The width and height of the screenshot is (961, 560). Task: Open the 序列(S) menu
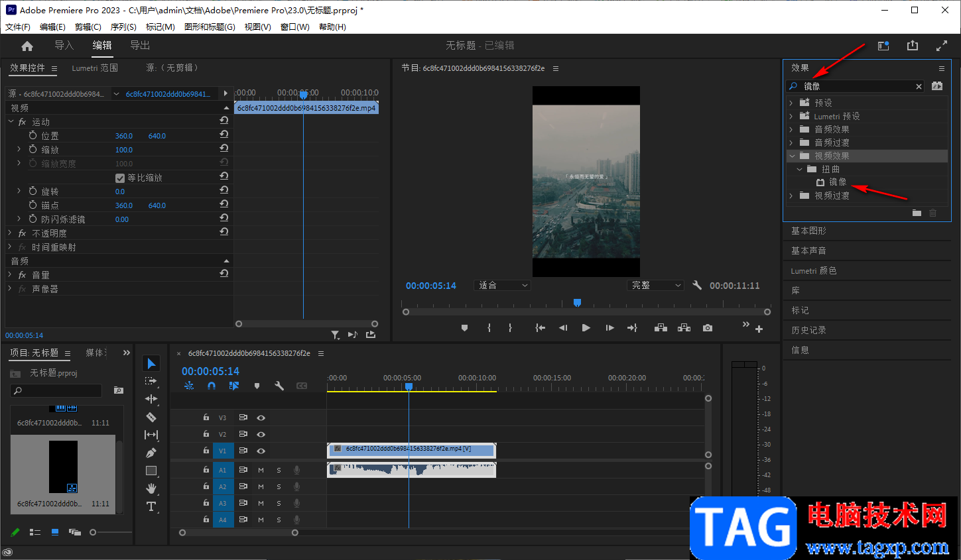point(123,27)
